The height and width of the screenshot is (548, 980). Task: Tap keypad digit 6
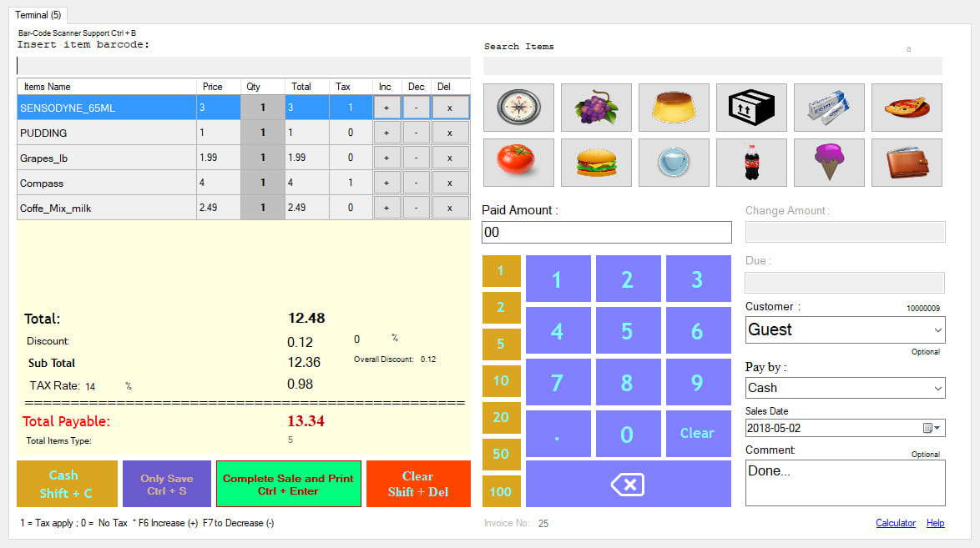698,330
